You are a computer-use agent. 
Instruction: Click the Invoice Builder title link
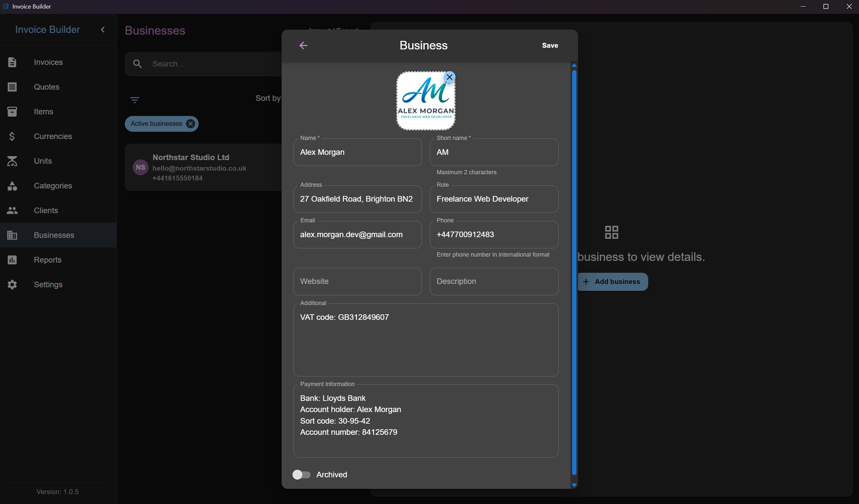coord(47,30)
